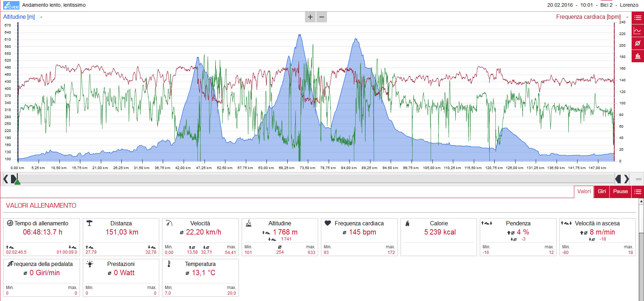Click the mountain icon in Altitudine card
The width and height of the screenshot is (644, 301).
pyautogui.click(x=248, y=223)
